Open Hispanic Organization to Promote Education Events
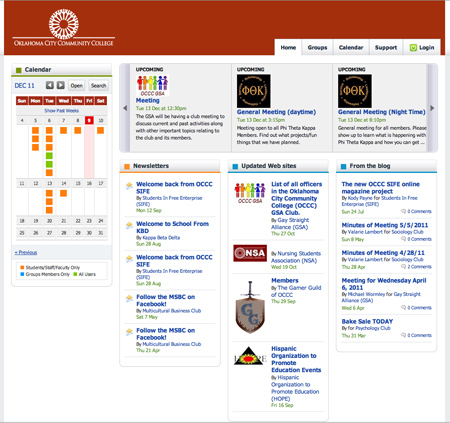The width and height of the screenshot is (450, 423). point(296,359)
